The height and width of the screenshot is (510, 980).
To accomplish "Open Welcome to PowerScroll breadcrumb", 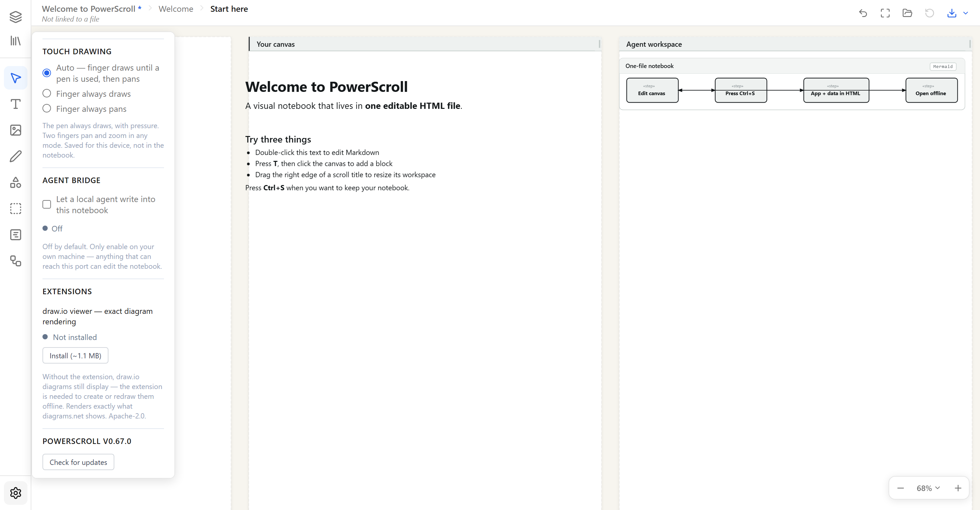I will pos(89,9).
